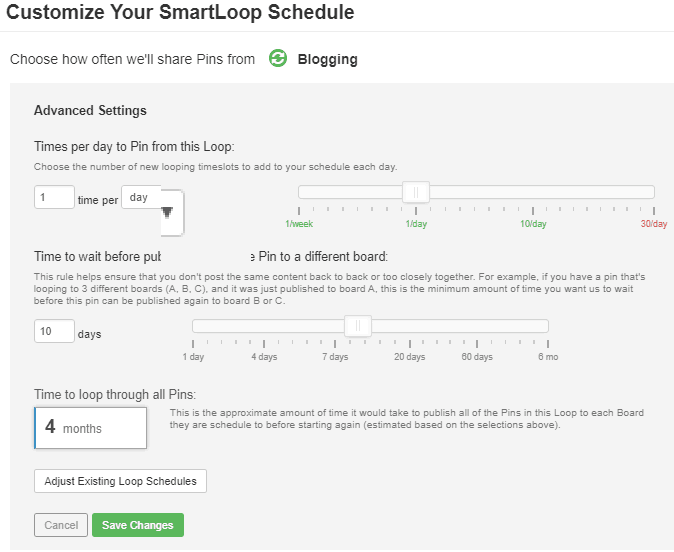Screen dimensions: 674x552
Task: Click the 20 days mark on wait slider
Action: click(x=410, y=356)
